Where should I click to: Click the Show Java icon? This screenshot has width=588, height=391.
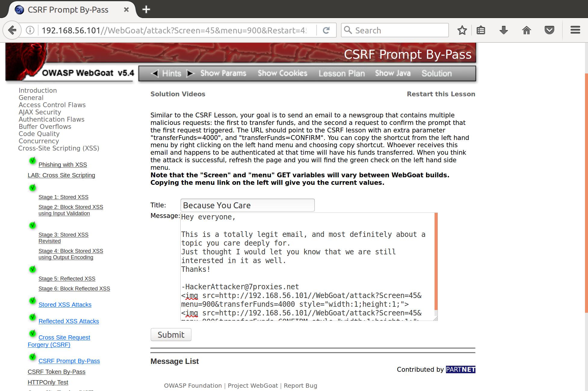(392, 73)
